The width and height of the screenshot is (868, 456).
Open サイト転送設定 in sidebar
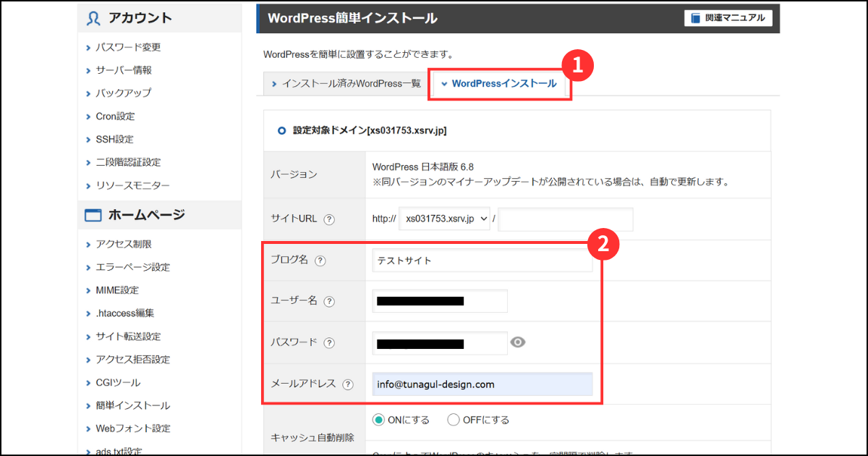point(128,337)
